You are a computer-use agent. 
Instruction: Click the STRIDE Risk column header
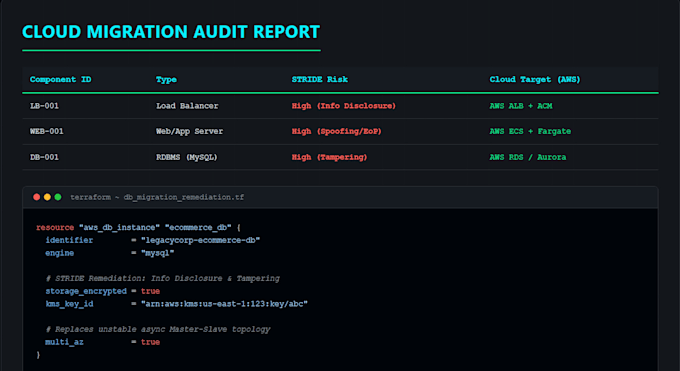[x=320, y=79]
